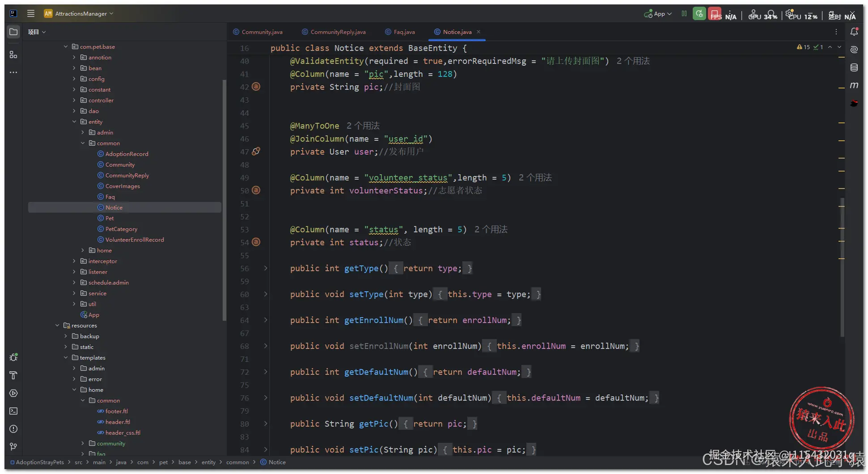Show usages hint for volunteer_status column
This screenshot has width=868, height=474.
535,178
